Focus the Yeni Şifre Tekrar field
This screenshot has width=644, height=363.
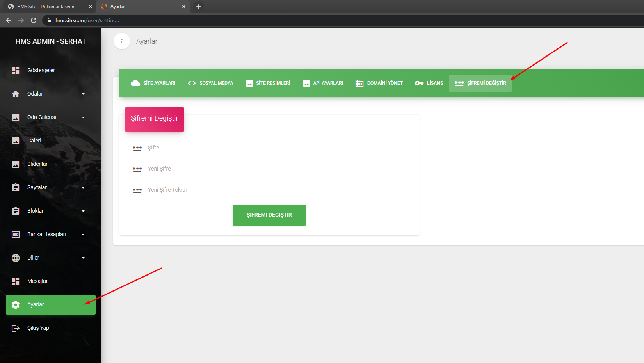(279, 190)
